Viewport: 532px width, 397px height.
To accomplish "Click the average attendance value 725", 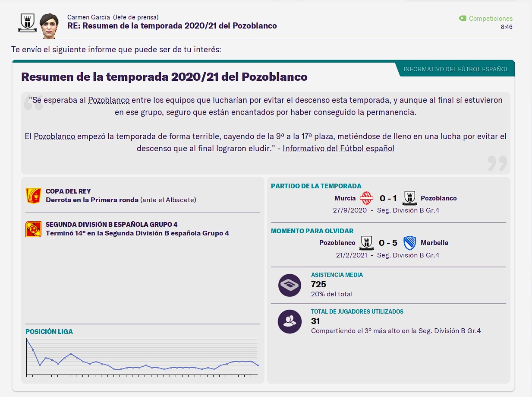I will [318, 285].
